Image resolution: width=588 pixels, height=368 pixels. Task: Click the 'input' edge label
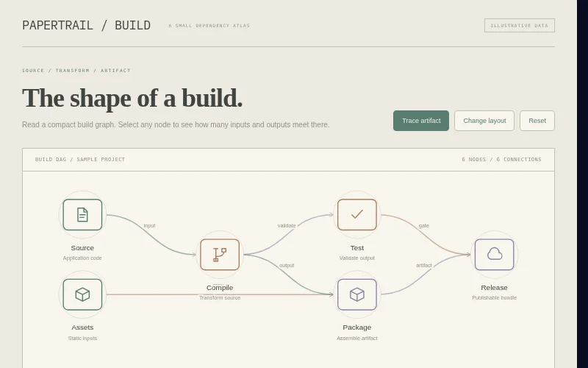[x=149, y=226]
